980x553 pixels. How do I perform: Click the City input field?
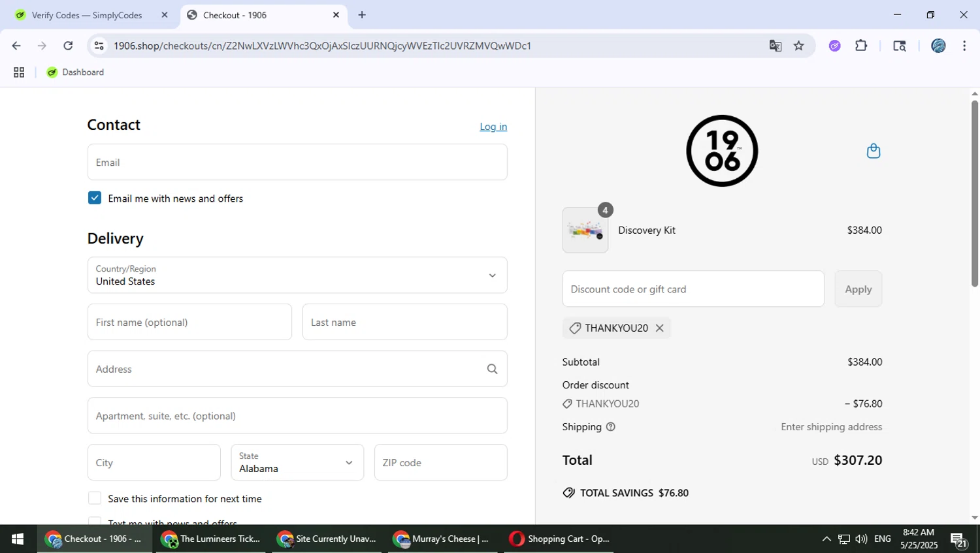click(x=154, y=462)
